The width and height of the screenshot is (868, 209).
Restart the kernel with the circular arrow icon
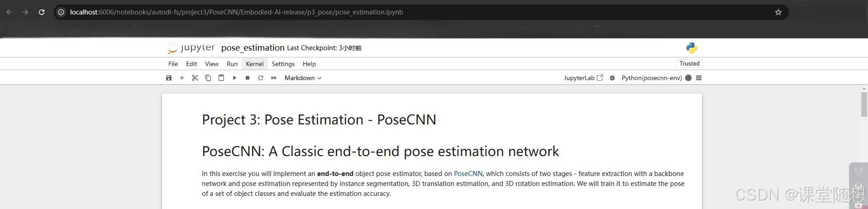[x=261, y=78]
